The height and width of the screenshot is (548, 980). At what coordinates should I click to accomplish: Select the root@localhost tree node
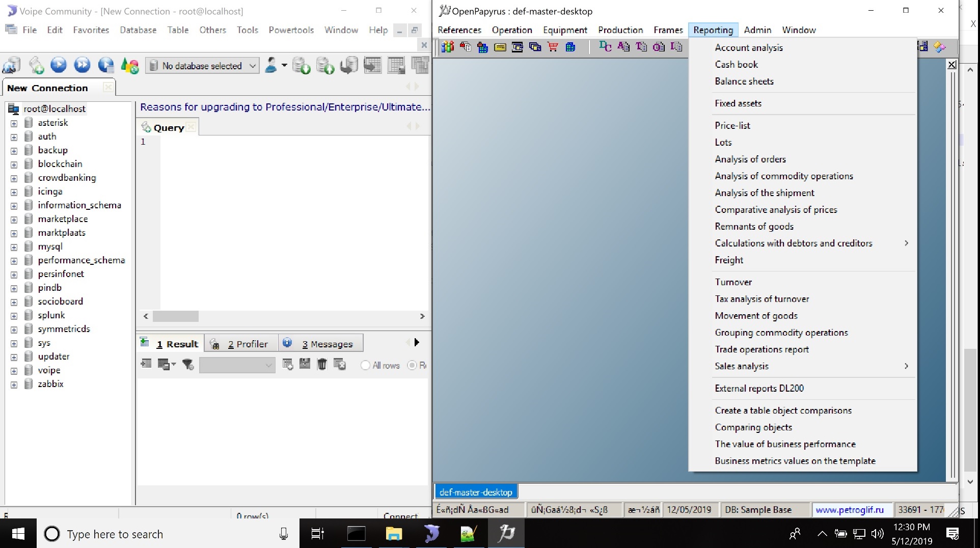55,108
